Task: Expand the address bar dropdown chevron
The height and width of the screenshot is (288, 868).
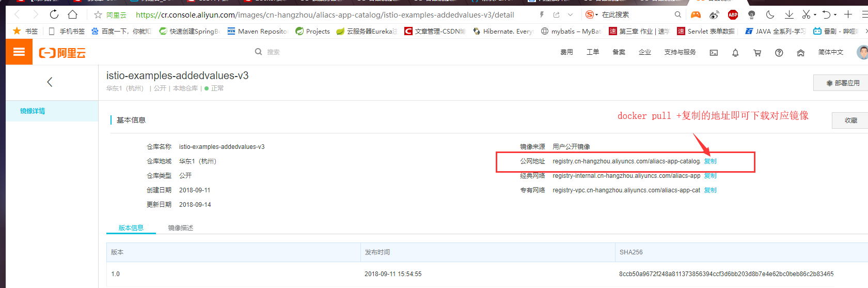Action: (570, 14)
